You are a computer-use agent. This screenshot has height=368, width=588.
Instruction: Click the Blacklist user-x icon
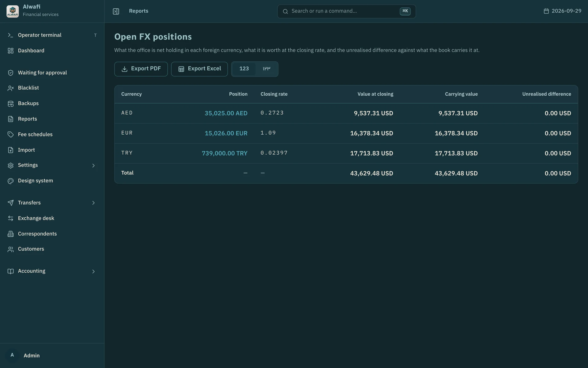(x=10, y=88)
